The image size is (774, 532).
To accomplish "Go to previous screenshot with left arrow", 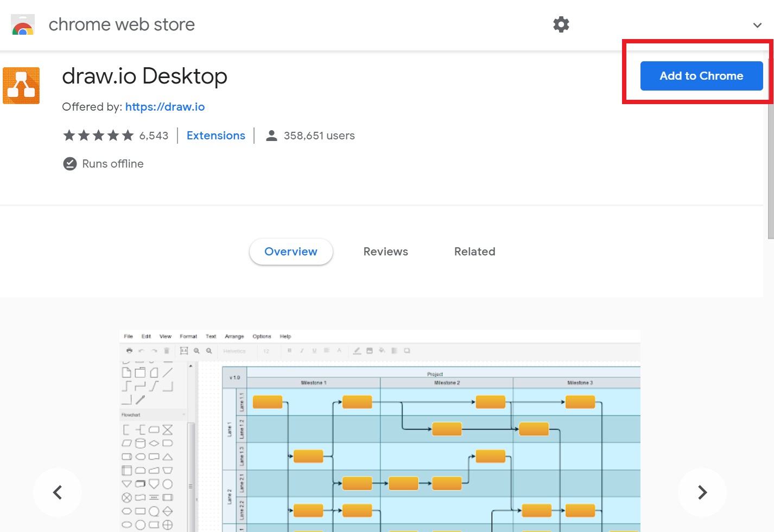I will click(58, 492).
